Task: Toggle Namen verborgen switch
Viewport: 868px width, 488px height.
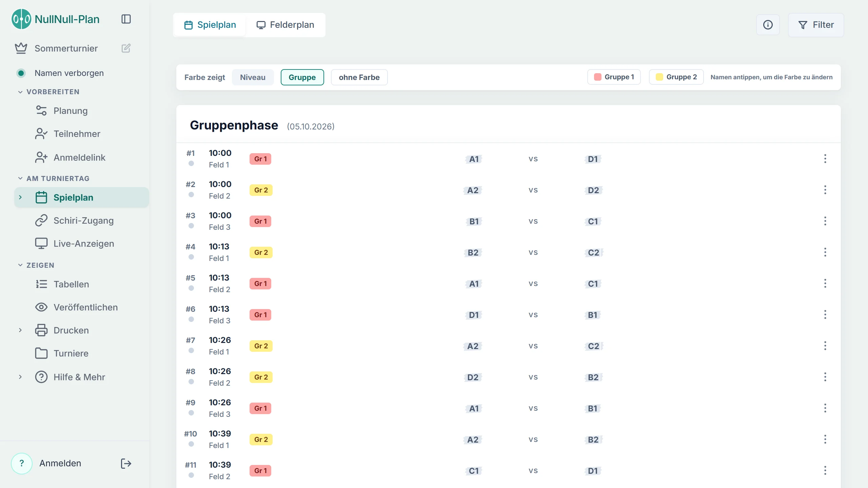Action: (x=21, y=73)
